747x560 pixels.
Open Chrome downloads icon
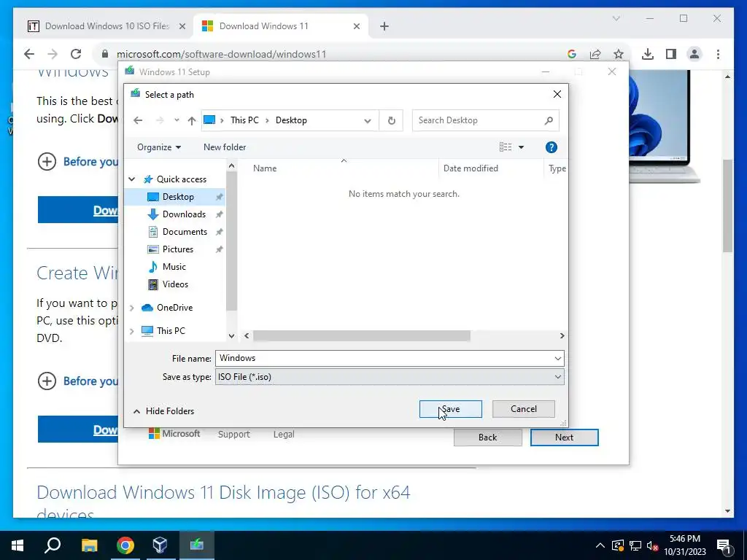(x=648, y=54)
